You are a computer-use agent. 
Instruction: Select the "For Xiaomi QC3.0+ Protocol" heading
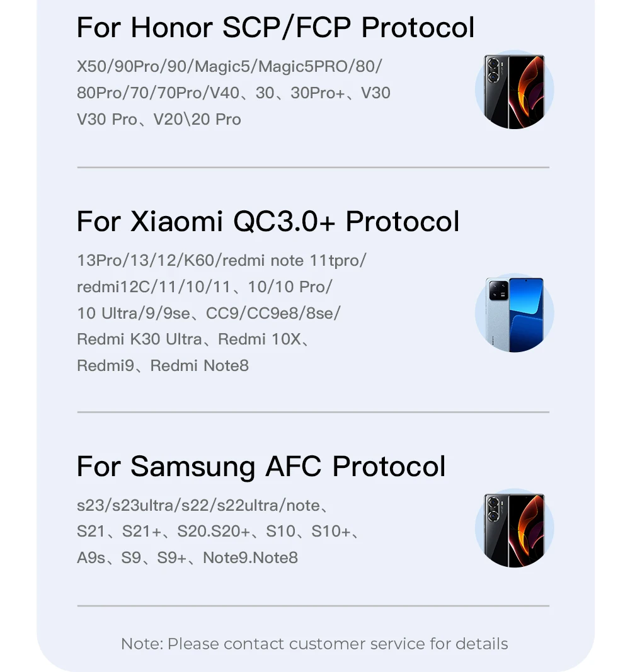tap(268, 222)
